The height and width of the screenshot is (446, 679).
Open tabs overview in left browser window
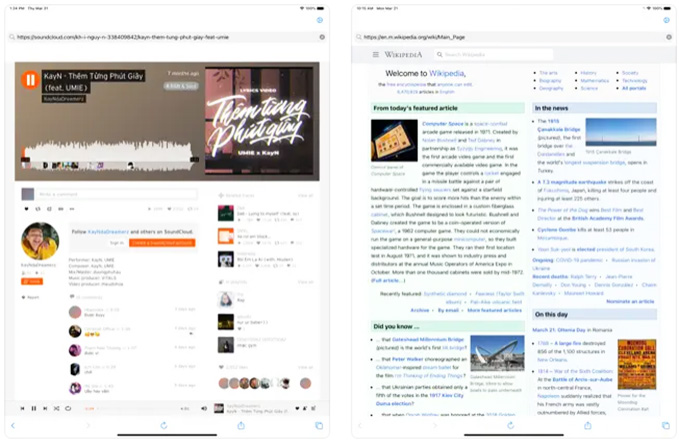coord(319,426)
